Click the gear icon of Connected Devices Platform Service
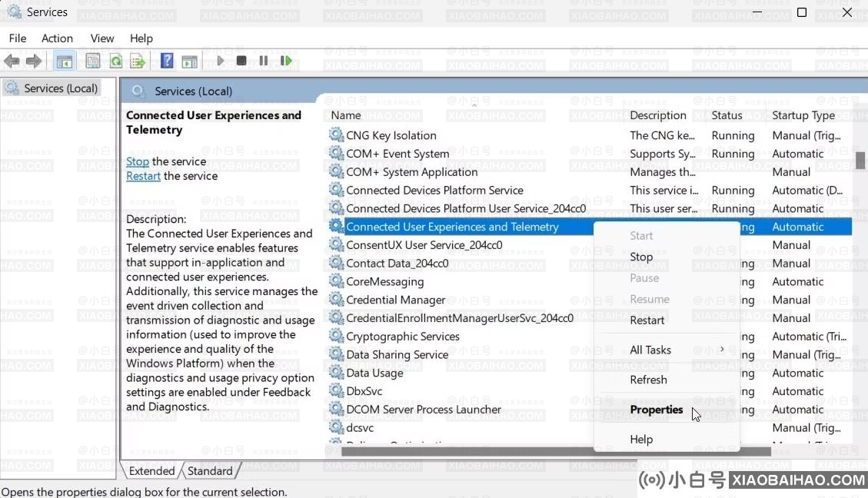The width and height of the screenshot is (868, 498). tap(336, 189)
